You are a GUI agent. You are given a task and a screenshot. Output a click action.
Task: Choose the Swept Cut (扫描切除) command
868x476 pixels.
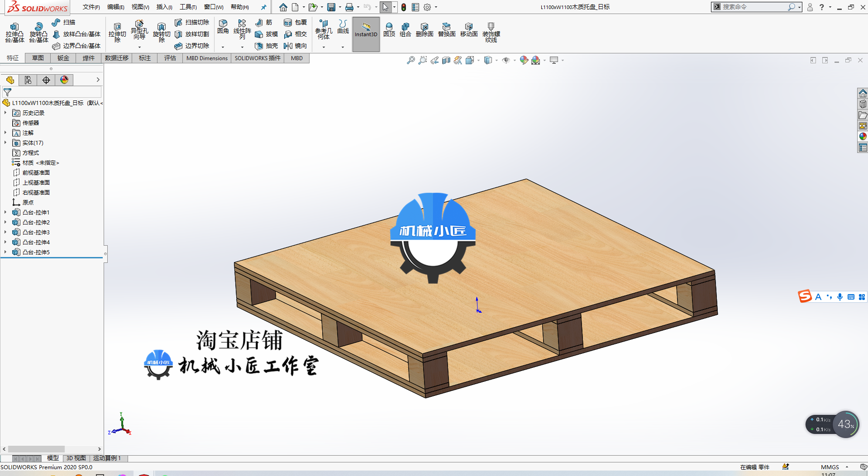tap(192, 22)
